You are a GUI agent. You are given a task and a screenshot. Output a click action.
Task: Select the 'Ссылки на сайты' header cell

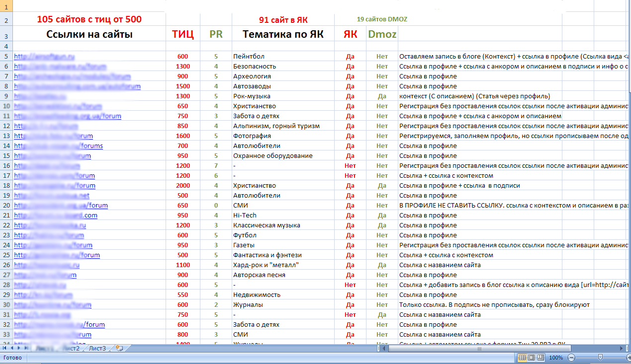(90, 34)
